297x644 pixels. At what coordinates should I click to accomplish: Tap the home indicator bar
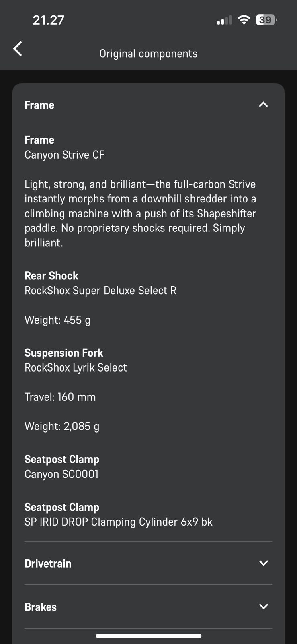[148, 636]
